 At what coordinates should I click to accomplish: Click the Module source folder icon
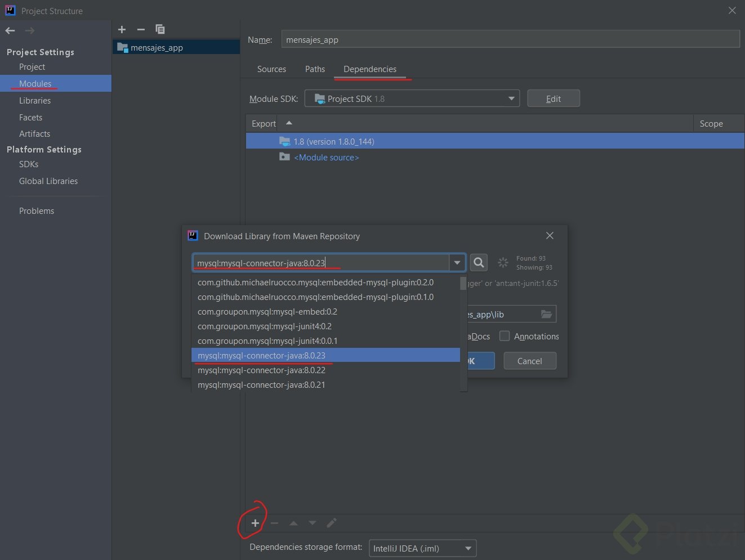click(x=284, y=157)
